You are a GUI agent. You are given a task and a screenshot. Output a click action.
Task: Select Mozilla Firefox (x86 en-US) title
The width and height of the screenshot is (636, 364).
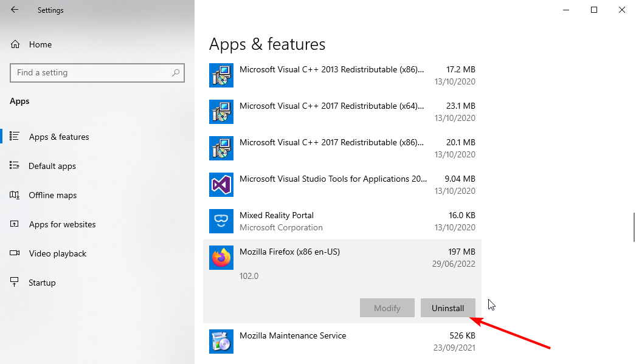[x=289, y=252]
